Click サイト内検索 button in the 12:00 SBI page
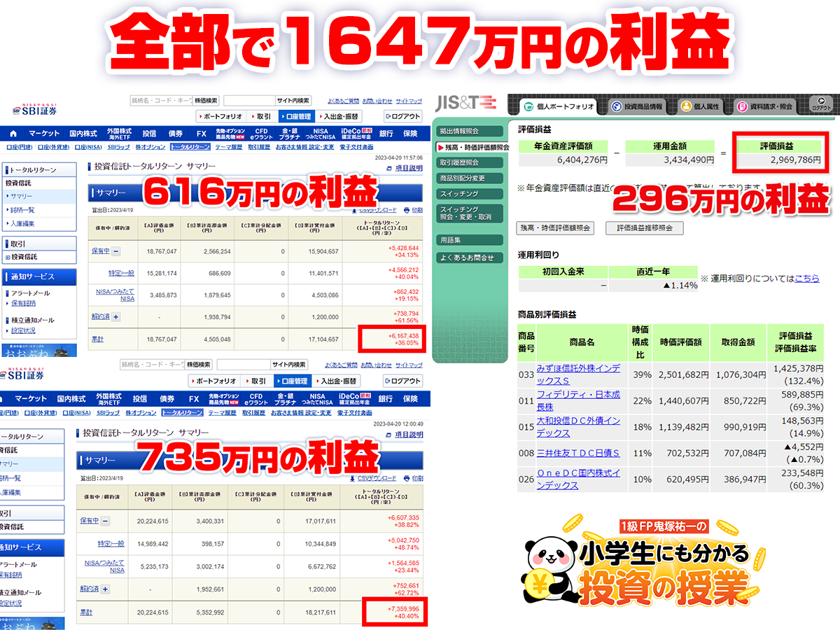This screenshot has height=630, width=840. 289,365
